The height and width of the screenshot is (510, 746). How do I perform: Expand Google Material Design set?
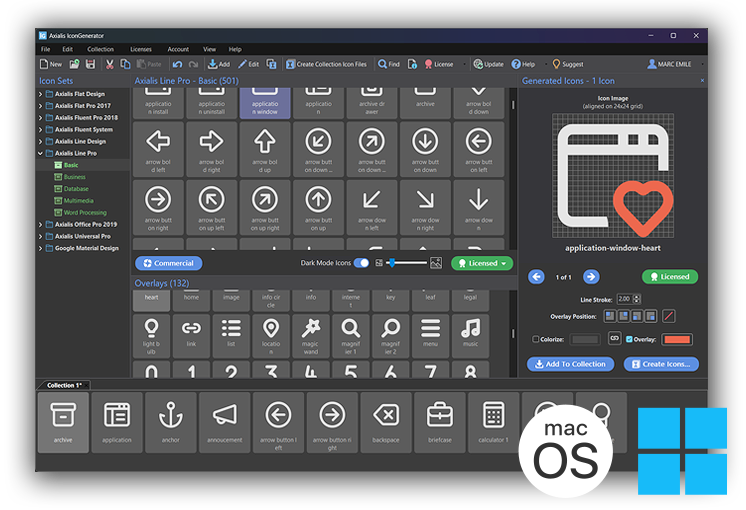pos(40,248)
